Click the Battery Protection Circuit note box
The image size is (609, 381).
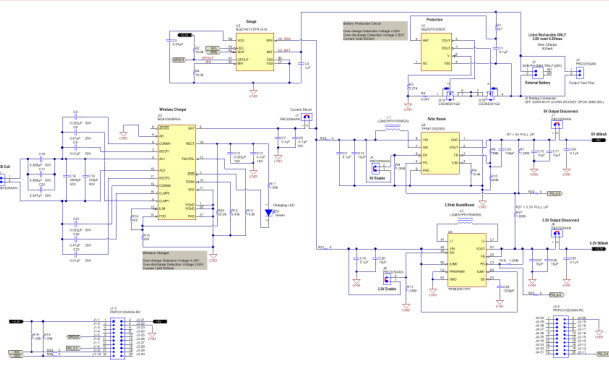[x=375, y=31]
